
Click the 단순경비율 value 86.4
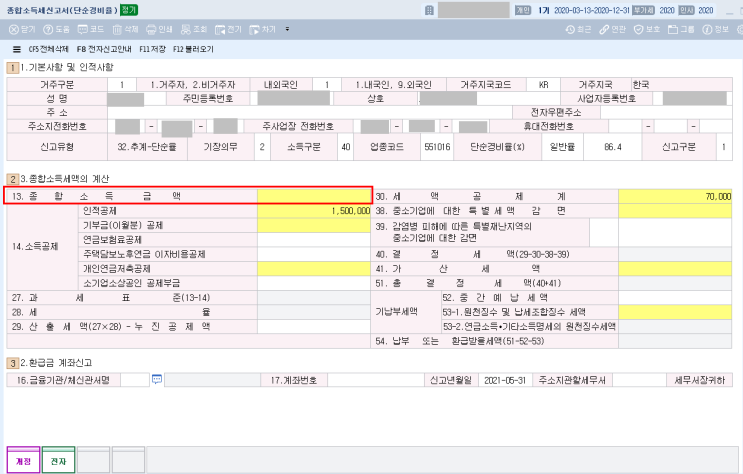pyautogui.click(x=613, y=147)
